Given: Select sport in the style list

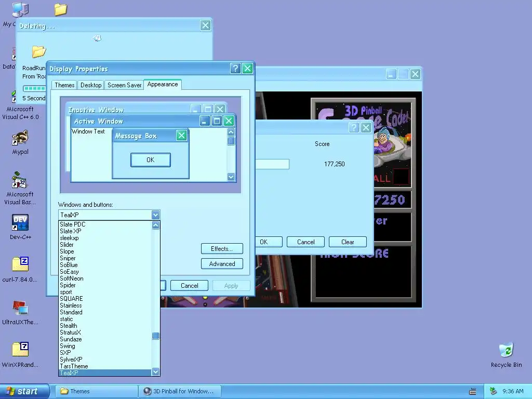Looking at the screenshot, I should pos(105,292).
